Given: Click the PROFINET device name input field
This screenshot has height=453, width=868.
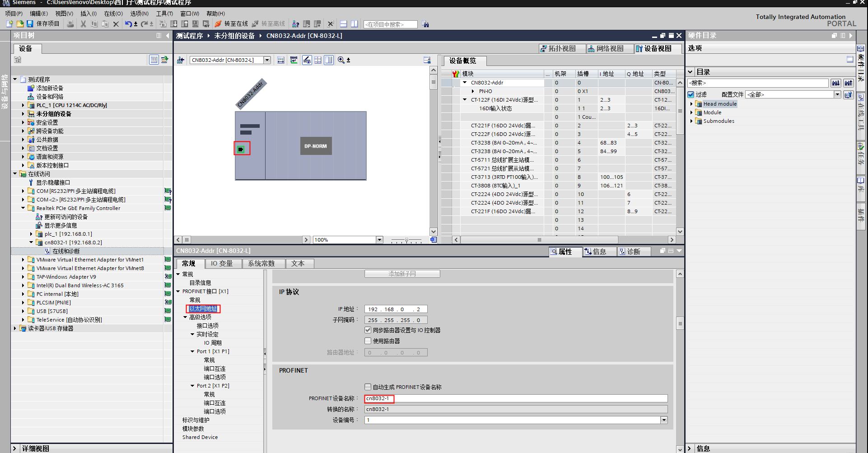Looking at the screenshot, I should point(515,398).
